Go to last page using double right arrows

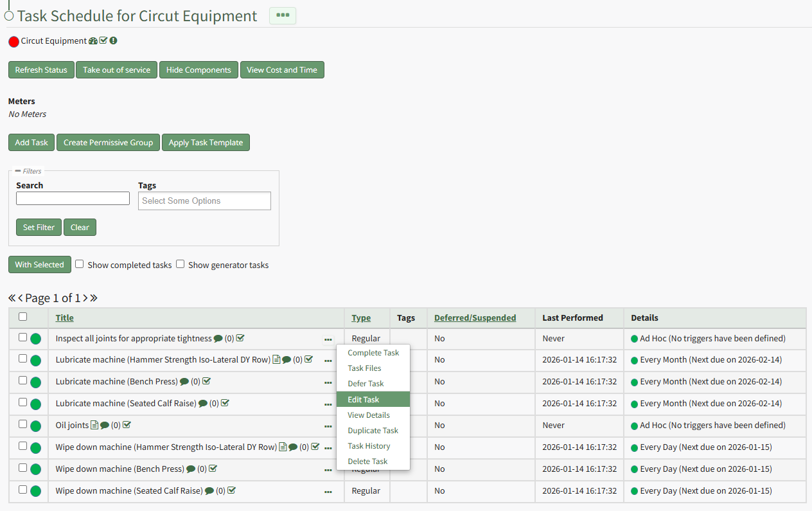coord(94,298)
